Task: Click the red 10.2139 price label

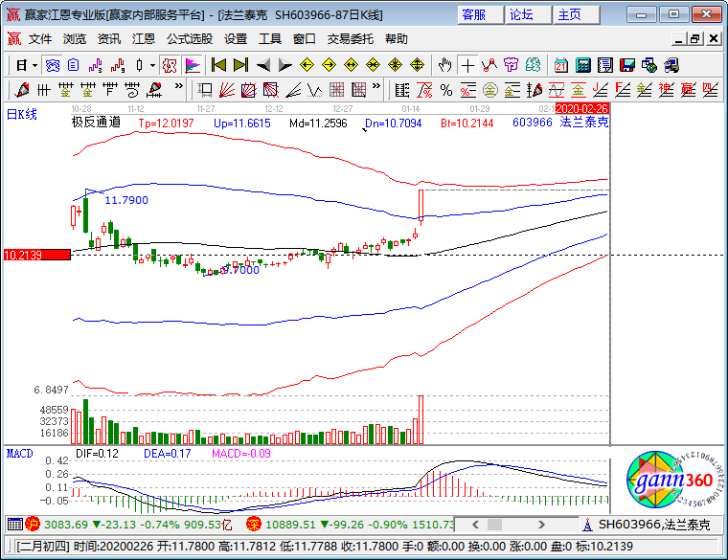Action: tap(37, 255)
